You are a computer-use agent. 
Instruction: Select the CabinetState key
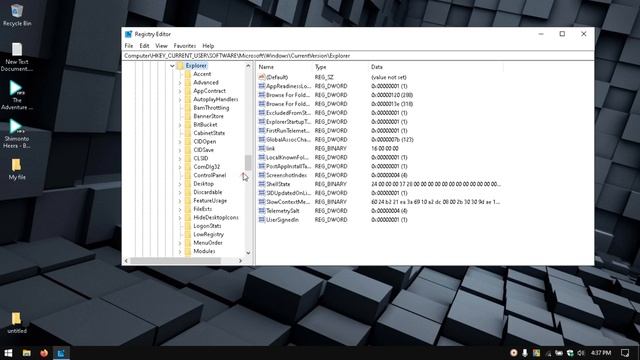click(209, 133)
